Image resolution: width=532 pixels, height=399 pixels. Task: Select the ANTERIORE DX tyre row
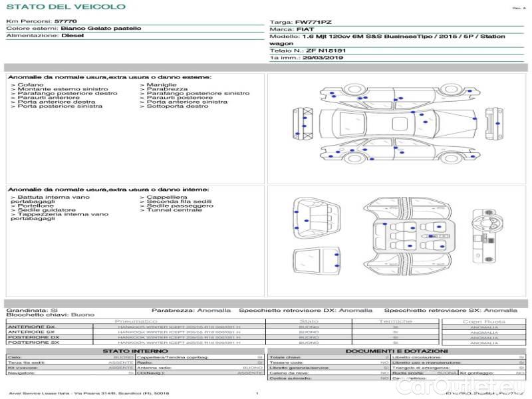133,327
